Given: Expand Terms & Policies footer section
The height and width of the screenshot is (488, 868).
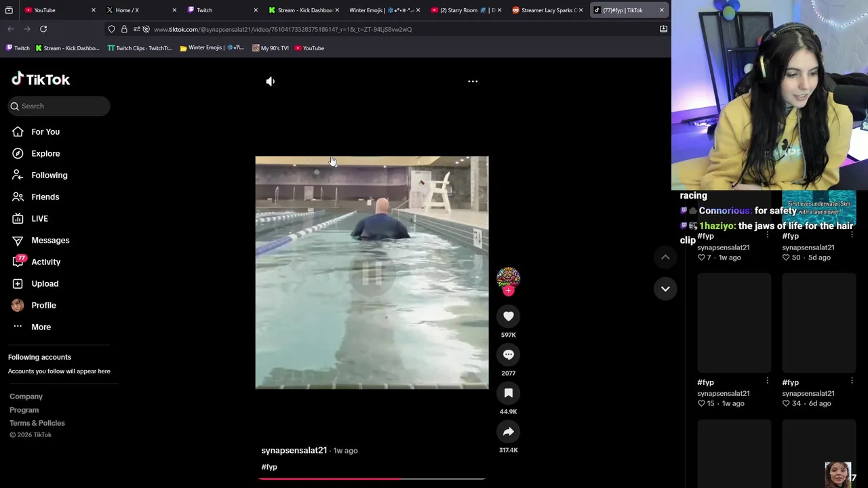Looking at the screenshot, I should (x=37, y=423).
